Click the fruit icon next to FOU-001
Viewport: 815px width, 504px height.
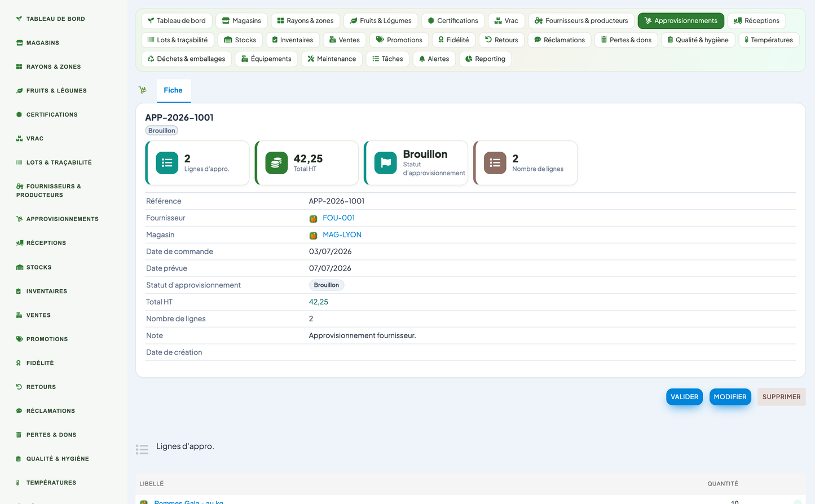coord(313,219)
